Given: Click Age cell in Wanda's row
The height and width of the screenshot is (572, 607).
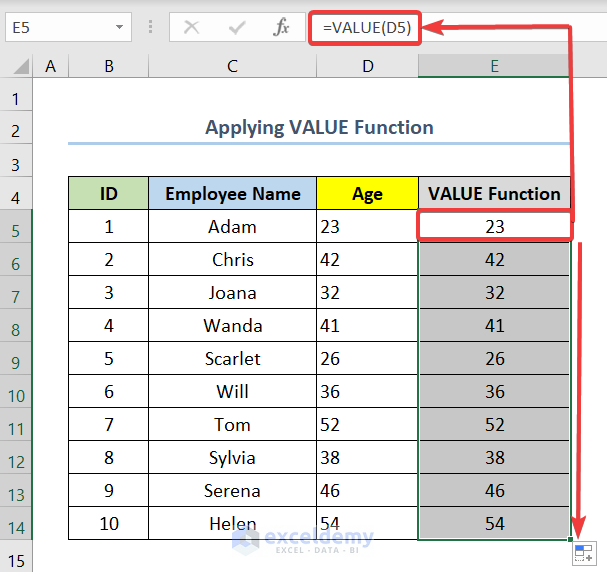Looking at the screenshot, I should tap(367, 325).
